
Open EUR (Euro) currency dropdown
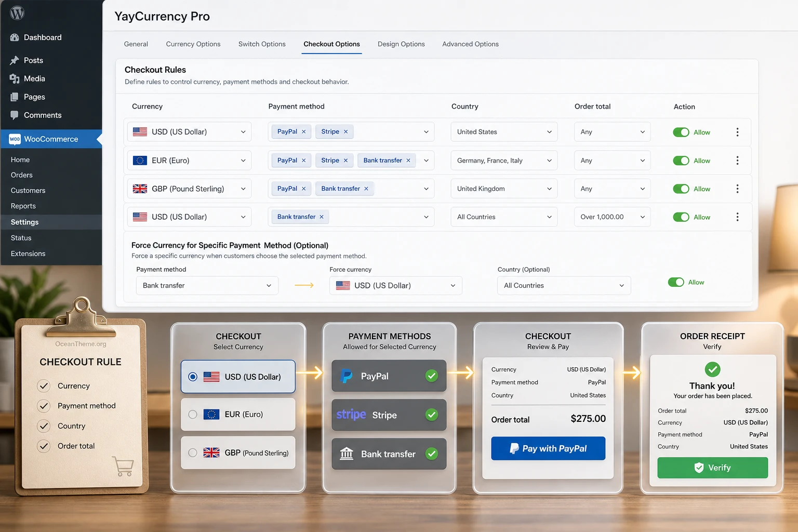click(189, 161)
